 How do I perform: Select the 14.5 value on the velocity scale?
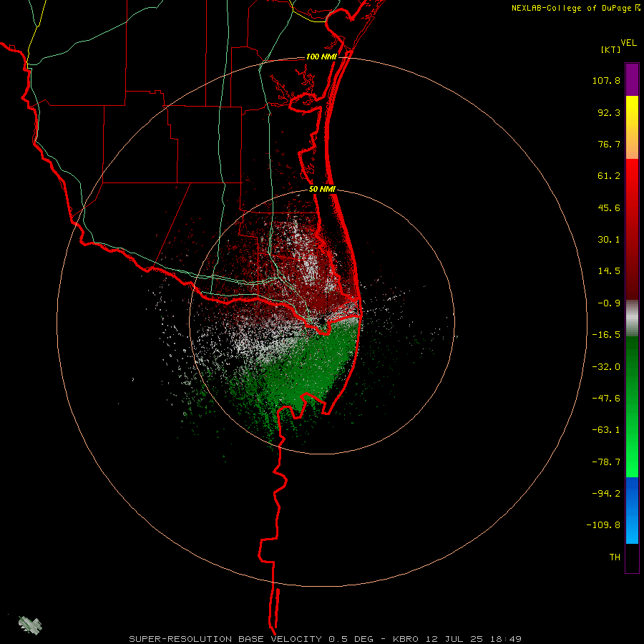[x=609, y=271]
